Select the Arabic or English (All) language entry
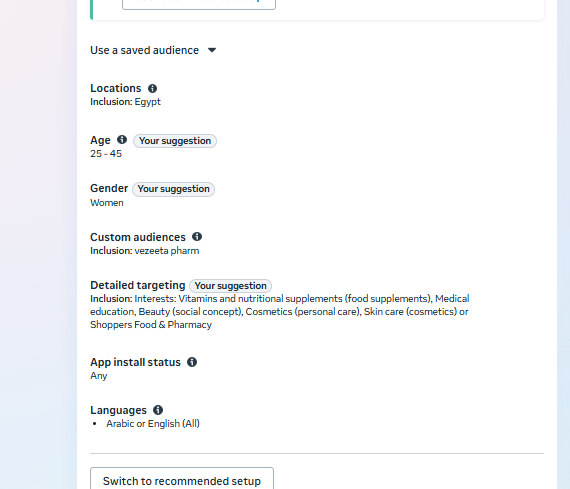This screenshot has height=489, width=570. tap(153, 424)
